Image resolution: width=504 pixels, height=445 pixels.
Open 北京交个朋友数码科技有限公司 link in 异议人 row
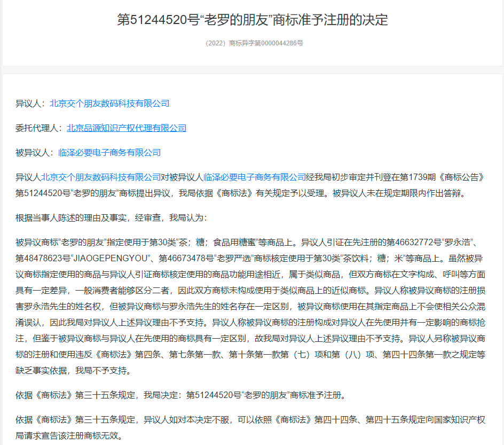coord(109,104)
